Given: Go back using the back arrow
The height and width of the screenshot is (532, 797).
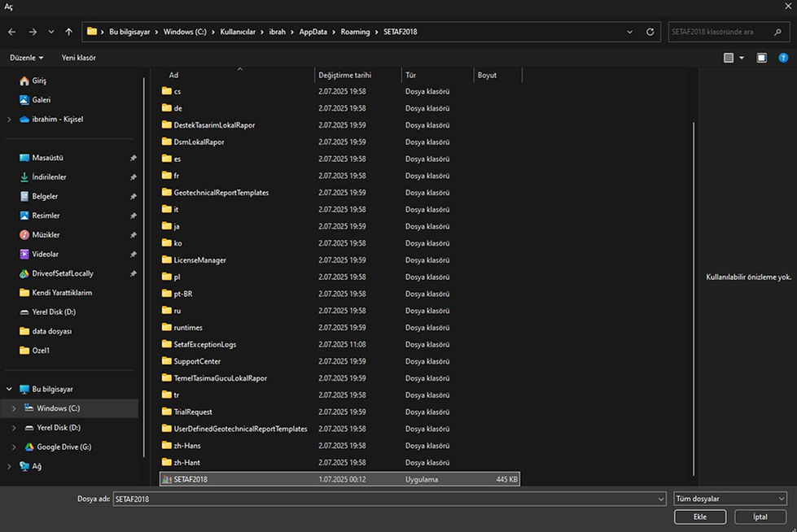Looking at the screenshot, I should click(11, 32).
